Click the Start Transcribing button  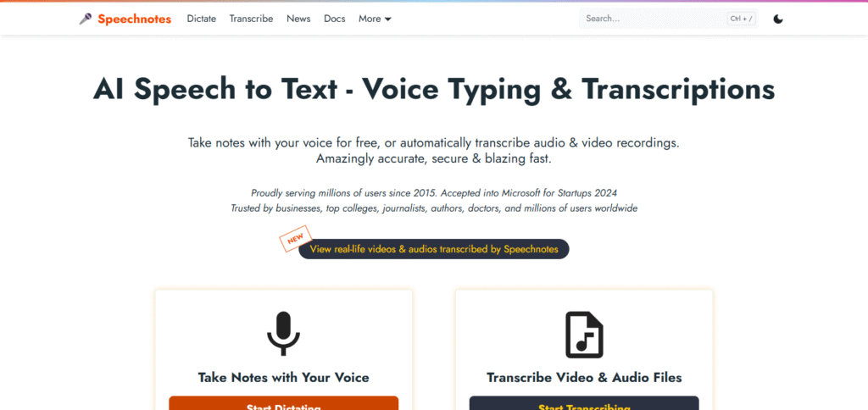(x=584, y=403)
